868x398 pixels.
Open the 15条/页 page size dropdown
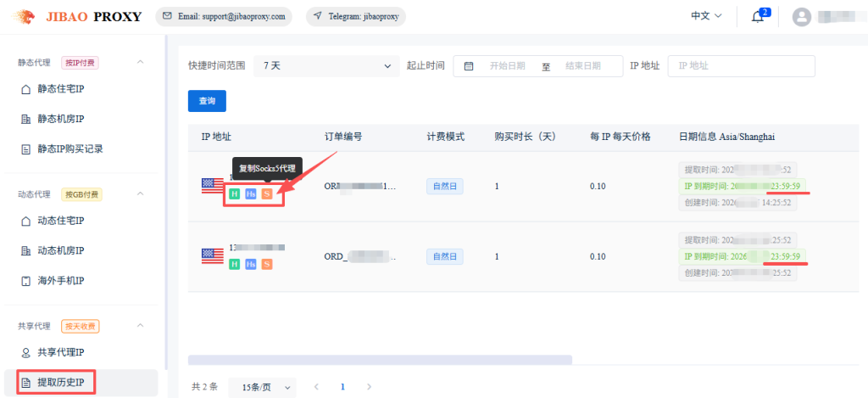point(263,387)
